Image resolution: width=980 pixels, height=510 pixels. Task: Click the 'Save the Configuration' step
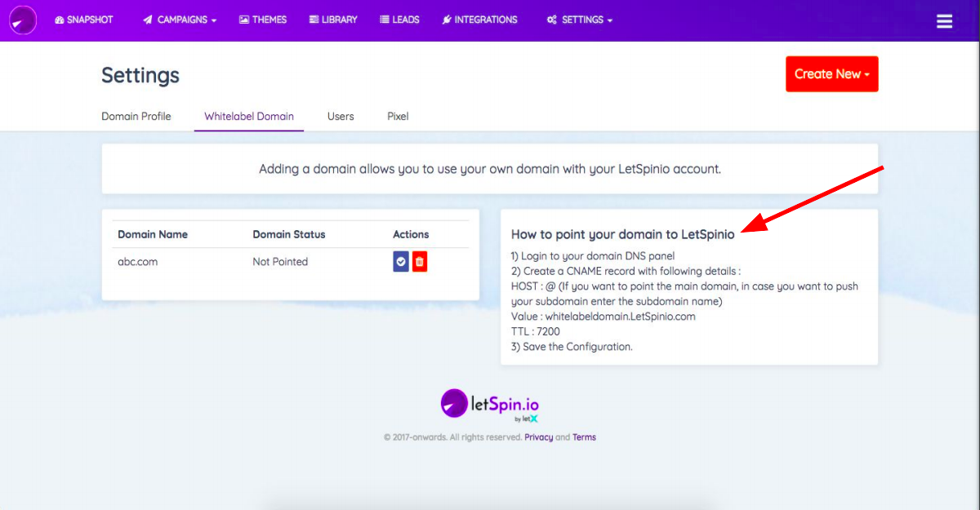tap(572, 346)
